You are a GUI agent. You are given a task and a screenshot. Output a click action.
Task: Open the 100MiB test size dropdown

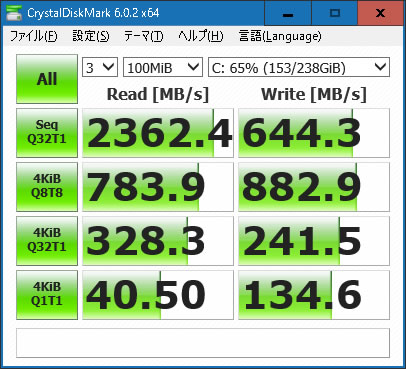tap(163, 67)
